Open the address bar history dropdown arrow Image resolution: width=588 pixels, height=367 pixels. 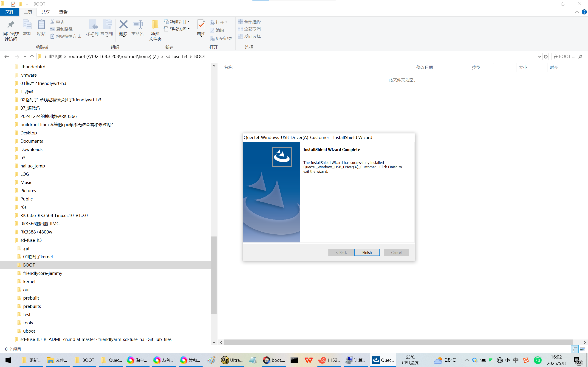tap(540, 57)
